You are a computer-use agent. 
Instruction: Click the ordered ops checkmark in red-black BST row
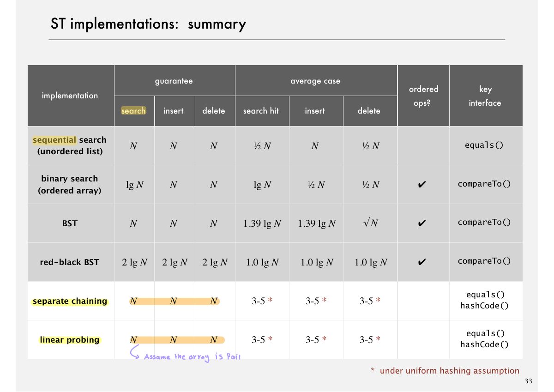point(422,263)
